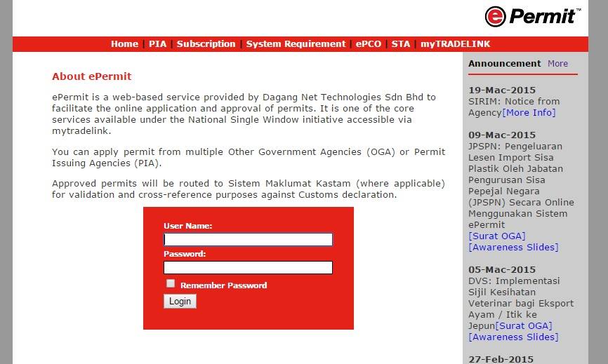Click the Password label

[x=185, y=254]
